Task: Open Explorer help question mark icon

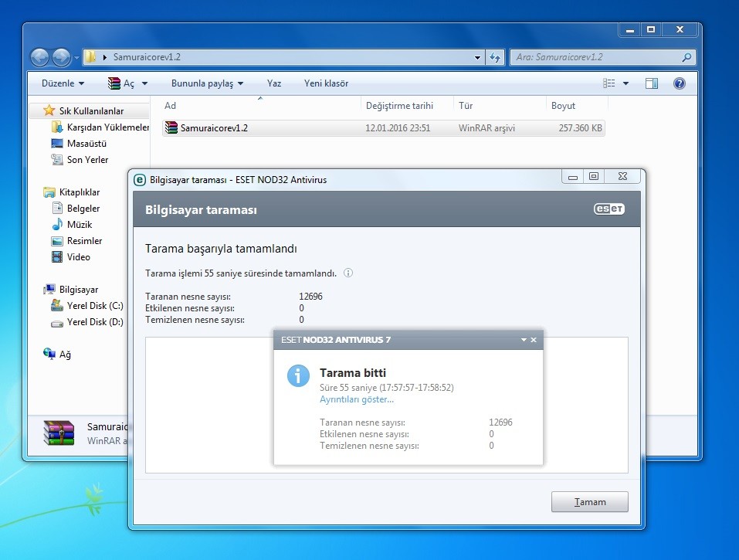Action: [679, 83]
